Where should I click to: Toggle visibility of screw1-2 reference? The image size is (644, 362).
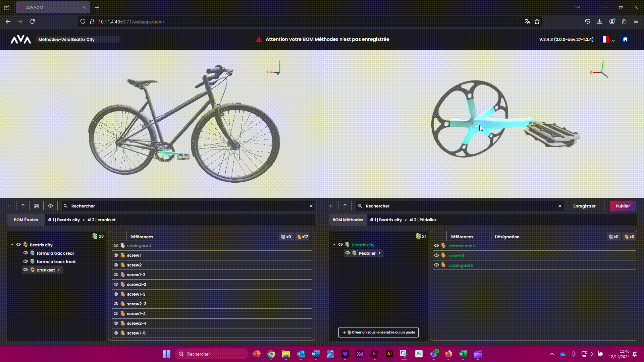(x=116, y=275)
